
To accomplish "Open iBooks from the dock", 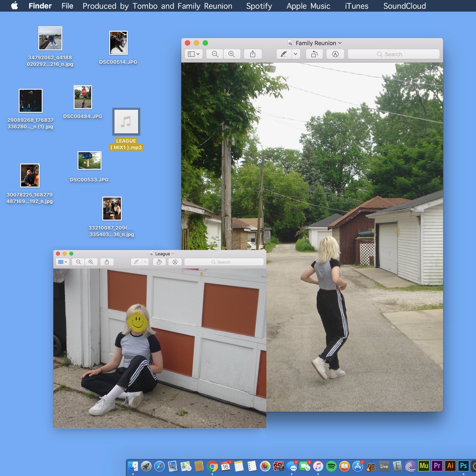I will (344, 466).
